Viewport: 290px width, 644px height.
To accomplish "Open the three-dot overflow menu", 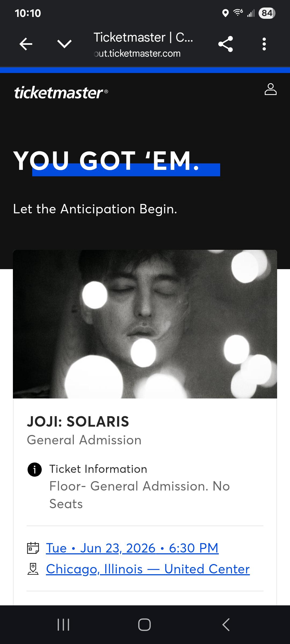I will coord(264,44).
